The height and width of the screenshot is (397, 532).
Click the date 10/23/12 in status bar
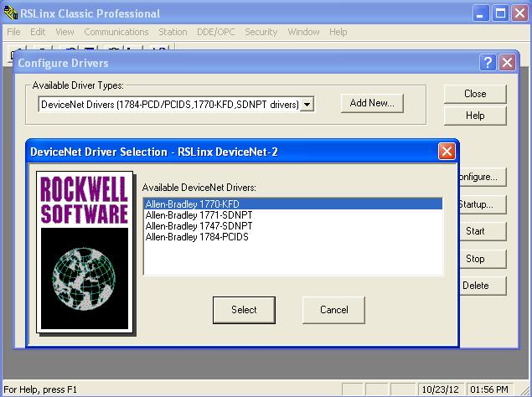(441, 389)
